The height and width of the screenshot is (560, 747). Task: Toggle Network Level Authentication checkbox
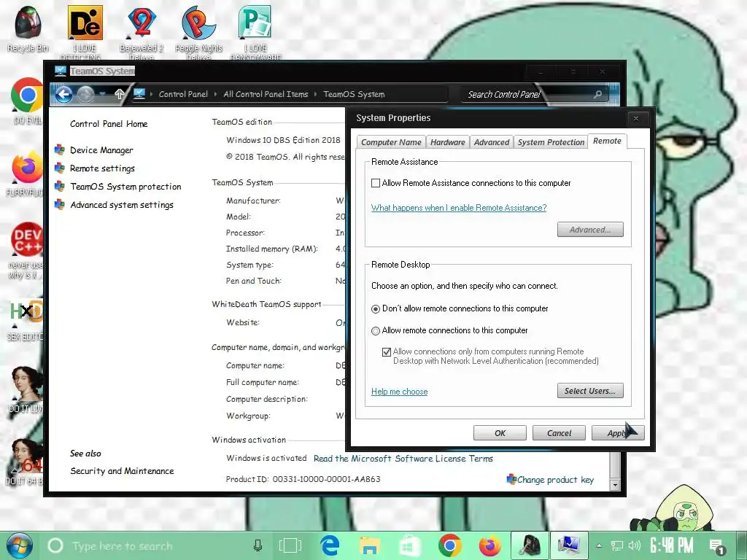pos(387,352)
